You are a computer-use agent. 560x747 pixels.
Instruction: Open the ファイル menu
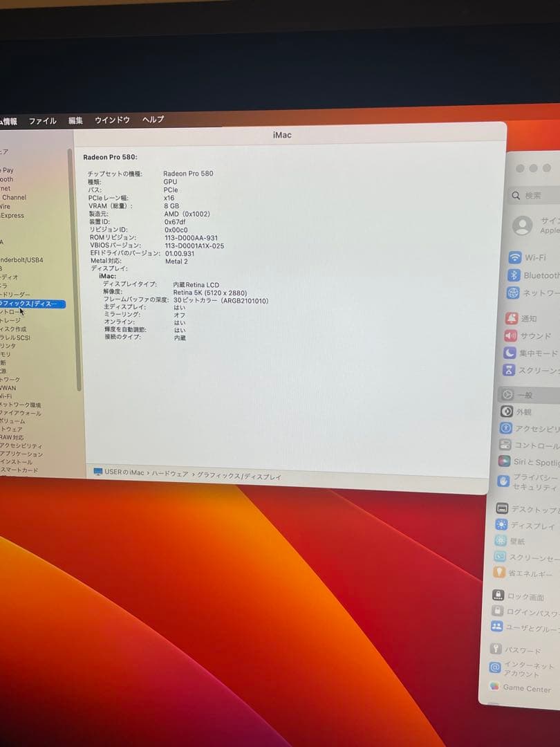(42, 121)
